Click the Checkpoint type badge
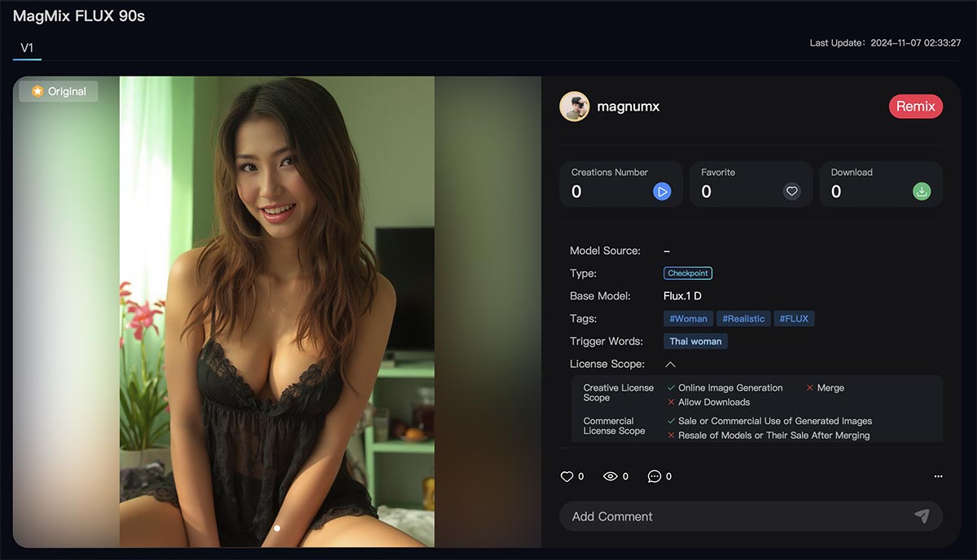 pyautogui.click(x=688, y=273)
